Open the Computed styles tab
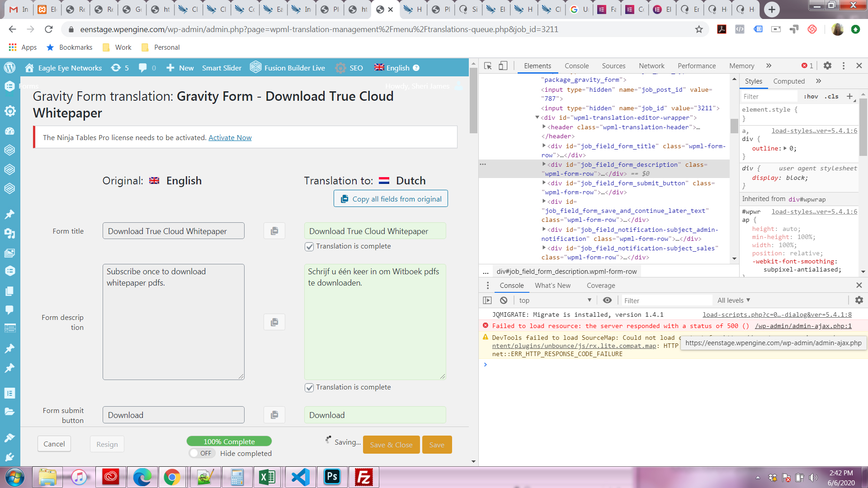 point(789,81)
